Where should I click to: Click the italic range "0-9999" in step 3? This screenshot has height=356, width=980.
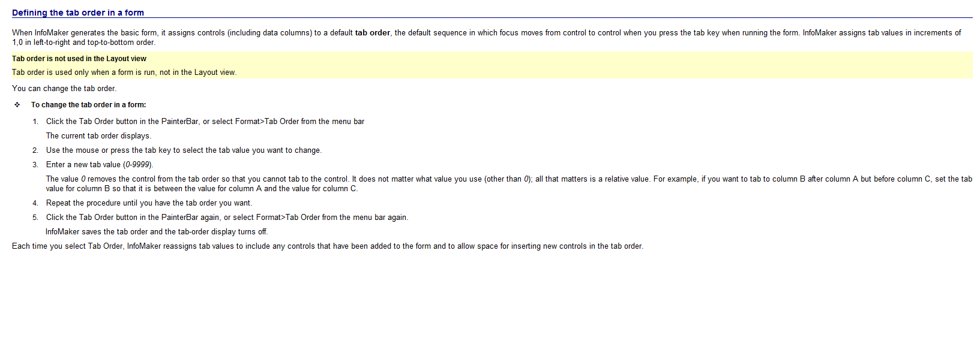[x=137, y=165]
